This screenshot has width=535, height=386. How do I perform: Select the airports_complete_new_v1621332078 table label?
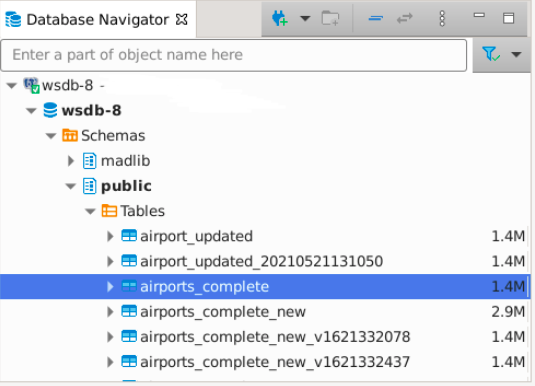275,337
